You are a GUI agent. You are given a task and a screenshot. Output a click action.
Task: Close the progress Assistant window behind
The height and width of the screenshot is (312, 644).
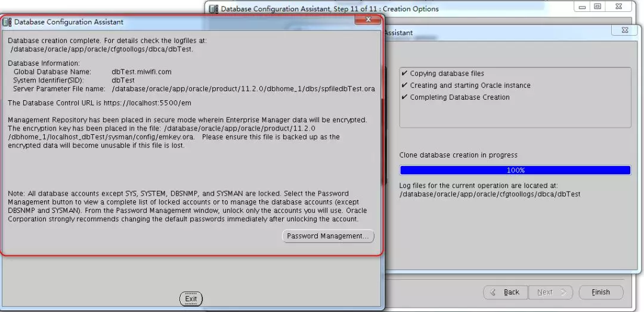[x=625, y=30]
